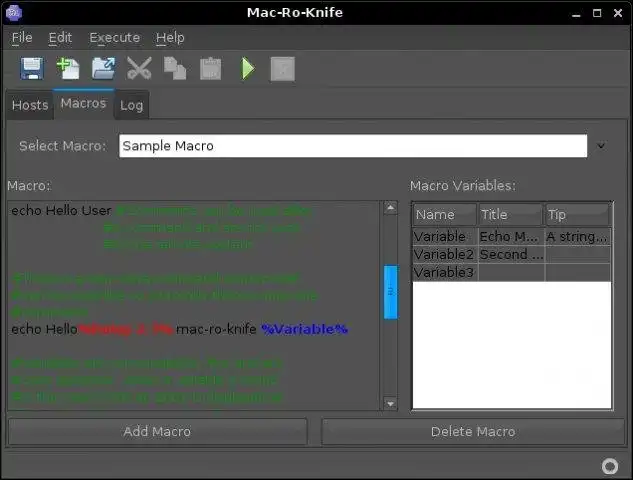Open the File menu
633x480 pixels.
pos(22,38)
